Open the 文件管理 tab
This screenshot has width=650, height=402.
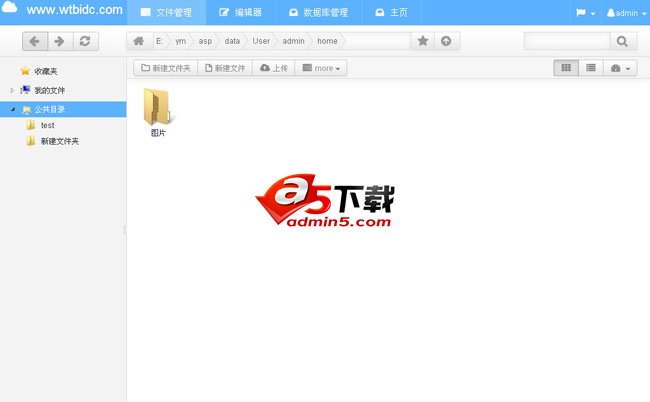[x=166, y=12]
